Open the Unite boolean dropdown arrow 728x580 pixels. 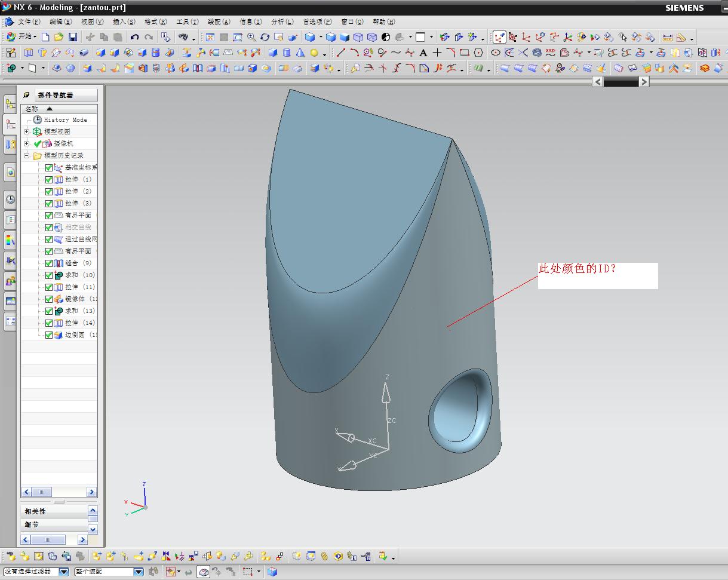pos(22,68)
